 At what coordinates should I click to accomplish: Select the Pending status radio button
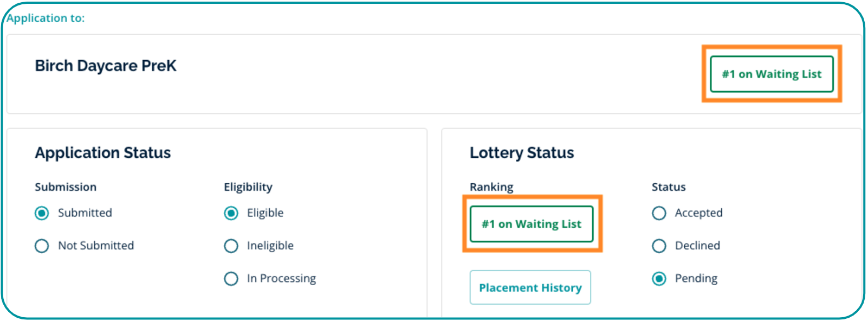659,279
